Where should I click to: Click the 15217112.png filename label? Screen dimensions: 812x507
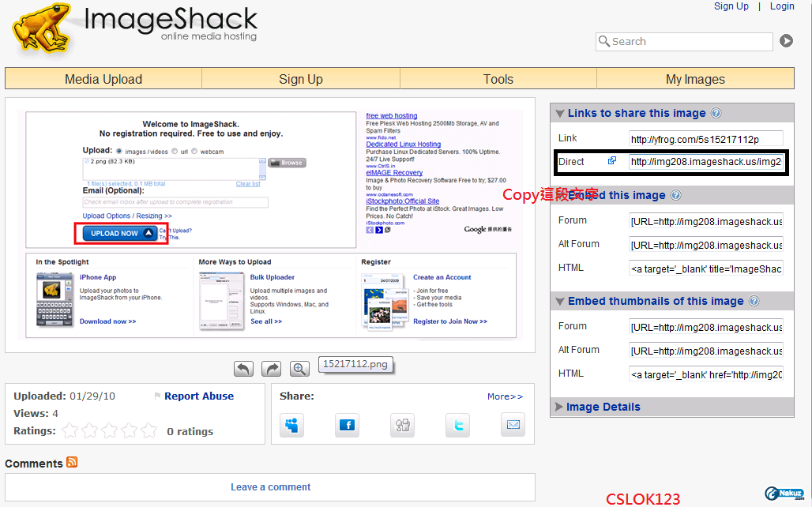pyautogui.click(x=355, y=364)
